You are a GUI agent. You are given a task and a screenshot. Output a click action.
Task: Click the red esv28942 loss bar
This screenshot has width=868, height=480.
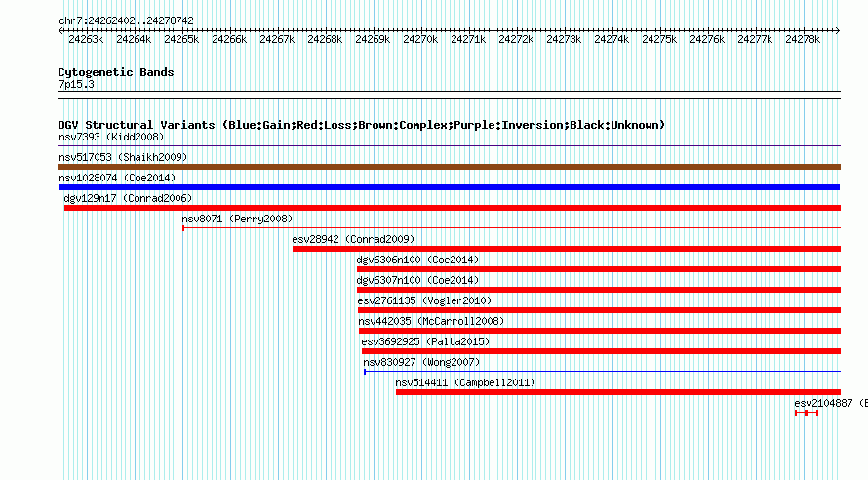(x=567, y=249)
